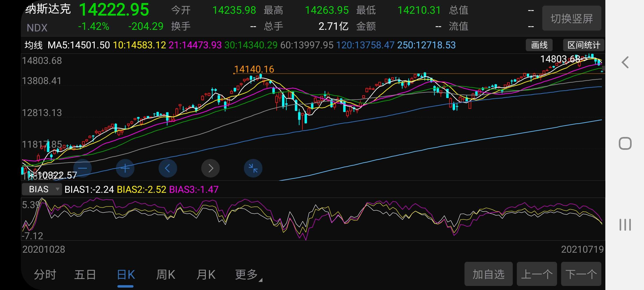Open the BIAS indicator dropdown
644x290 pixels.
(x=42, y=189)
